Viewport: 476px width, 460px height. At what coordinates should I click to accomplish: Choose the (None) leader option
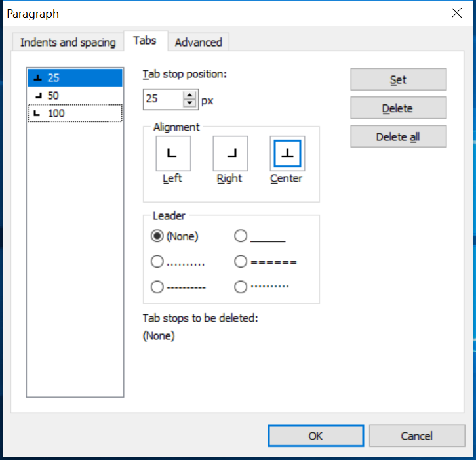tap(157, 236)
